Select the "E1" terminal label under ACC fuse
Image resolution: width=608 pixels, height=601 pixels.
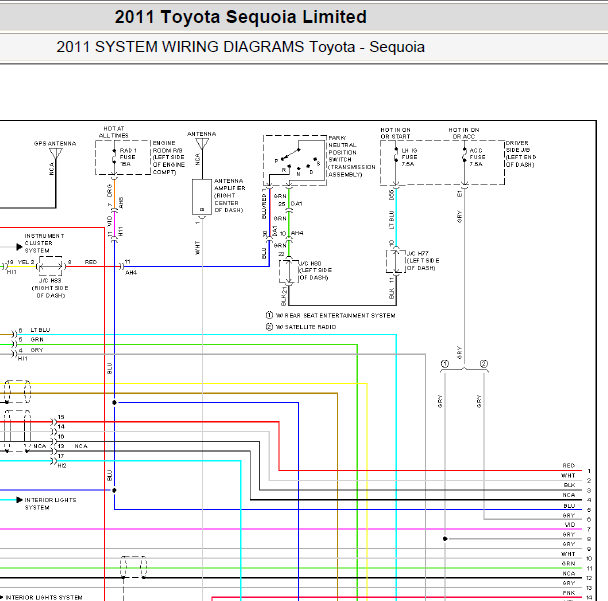point(459,193)
